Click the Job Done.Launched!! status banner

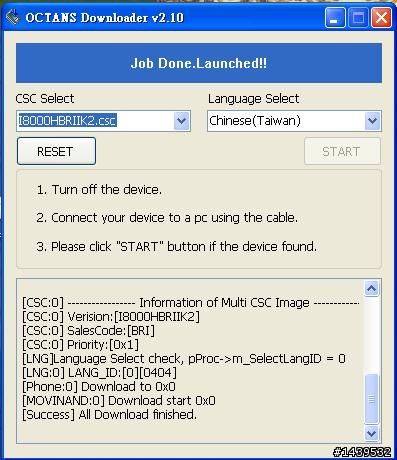point(199,63)
